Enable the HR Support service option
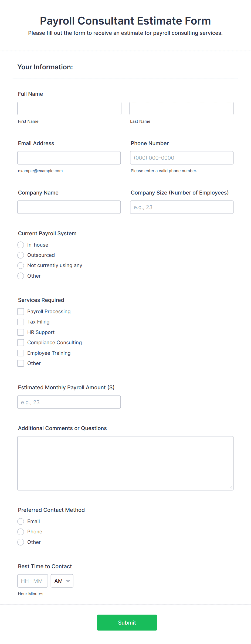 coord(21,332)
